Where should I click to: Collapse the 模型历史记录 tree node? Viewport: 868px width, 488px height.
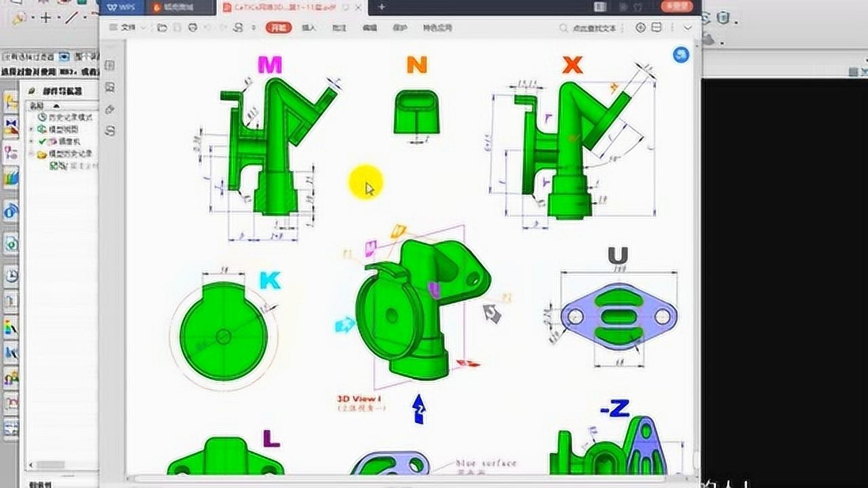tap(31, 155)
